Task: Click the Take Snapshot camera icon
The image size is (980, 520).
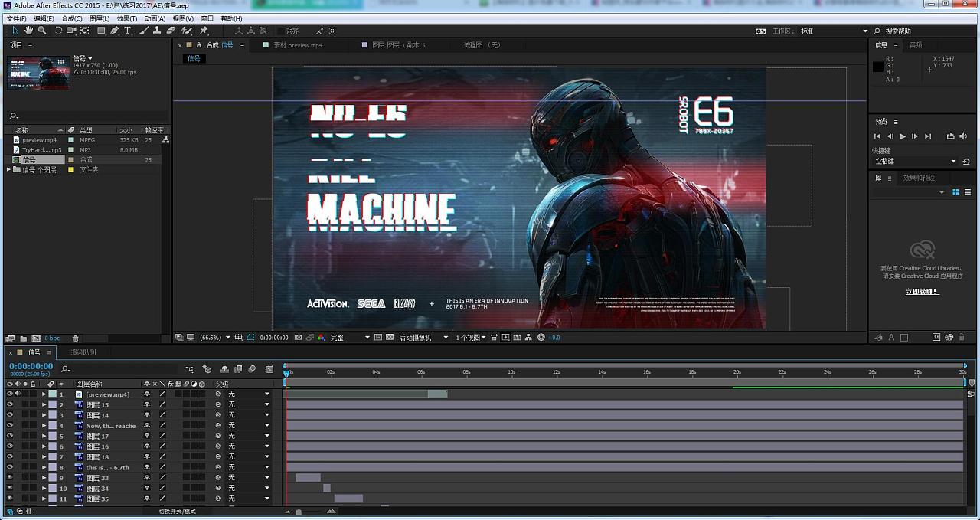Action: coord(299,337)
